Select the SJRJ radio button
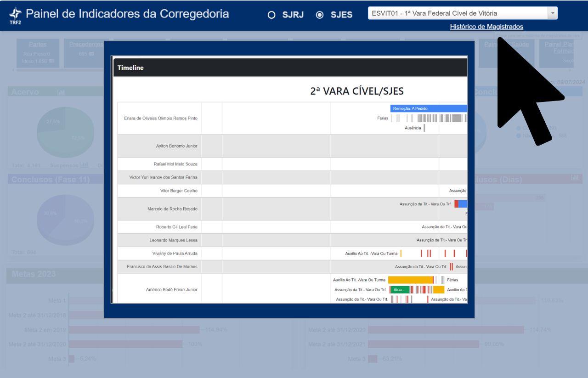Viewport: 588px width, 378px height. click(271, 15)
